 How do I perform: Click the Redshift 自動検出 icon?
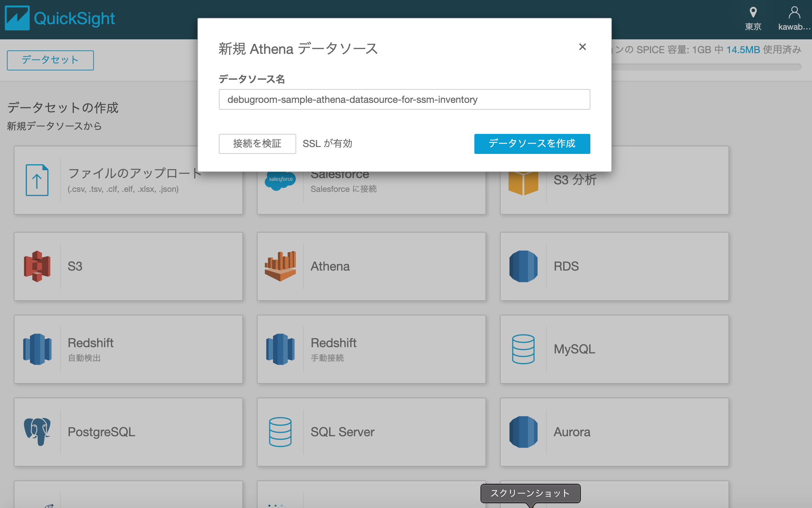37,349
